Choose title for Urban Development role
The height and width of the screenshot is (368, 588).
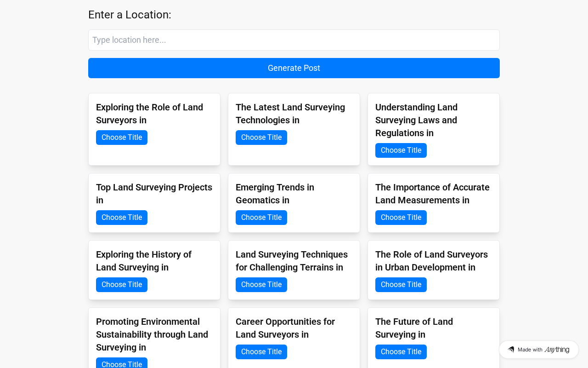coord(401,285)
